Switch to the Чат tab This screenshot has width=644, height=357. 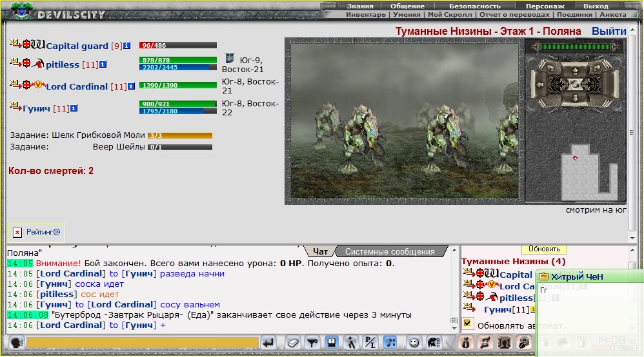320,251
